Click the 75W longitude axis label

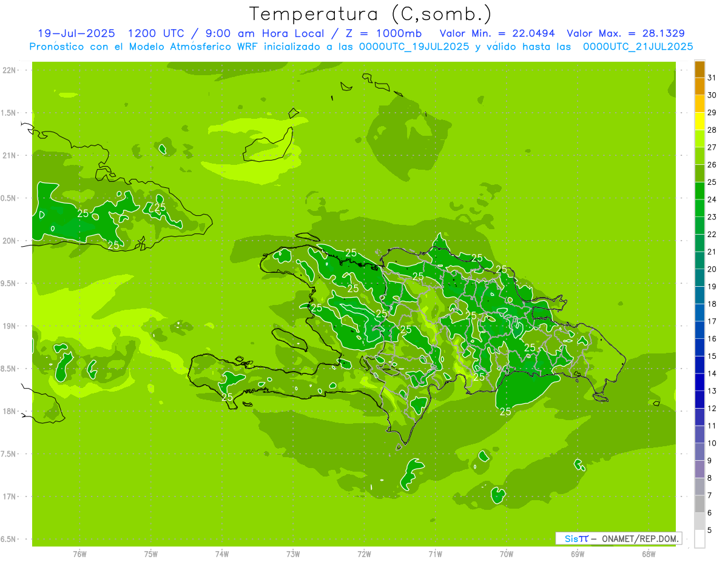coord(150,554)
